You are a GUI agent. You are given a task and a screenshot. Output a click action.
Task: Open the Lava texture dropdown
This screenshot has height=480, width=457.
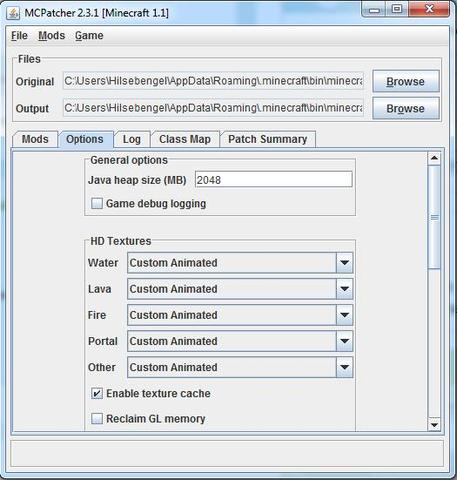(x=344, y=289)
